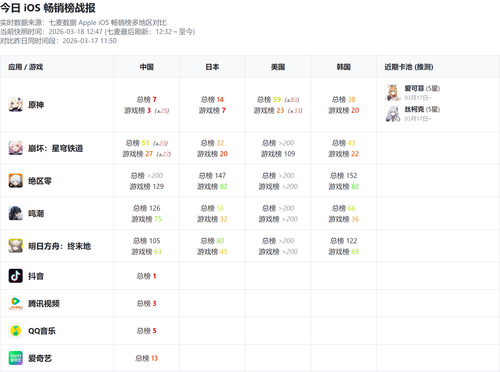Click the 爱可菲 character avatar

[x=393, y=93]
